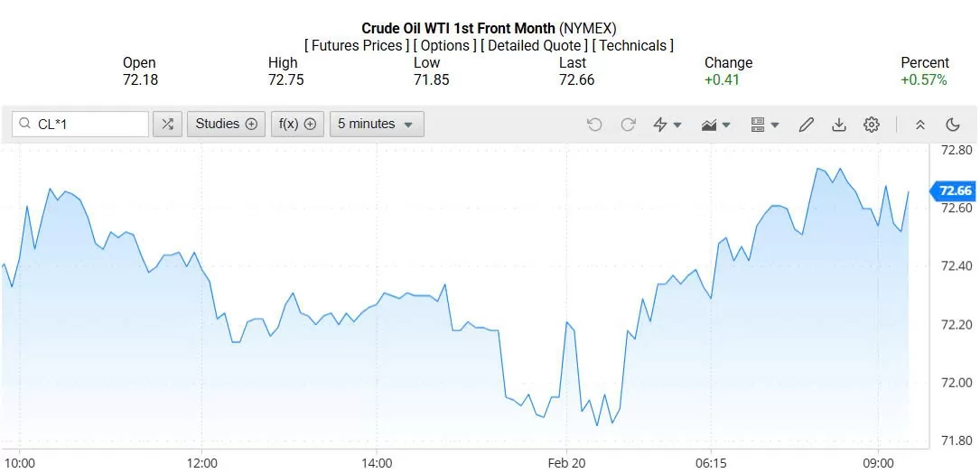The width and height of the screenshot is (980, 473).
Task: Go to the Options link
Action: [x=445, y=45]
